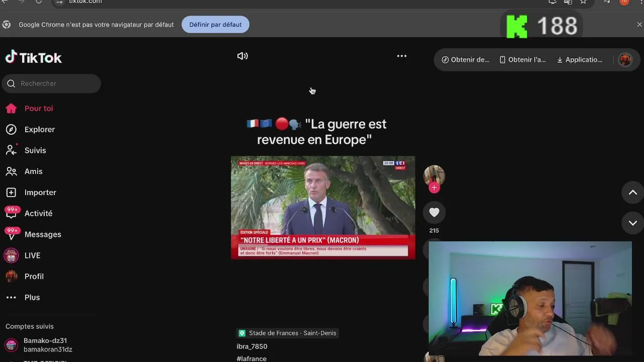Bookmark page with star icon
This screenshot has height=362, width=644.
pos(583,2)
